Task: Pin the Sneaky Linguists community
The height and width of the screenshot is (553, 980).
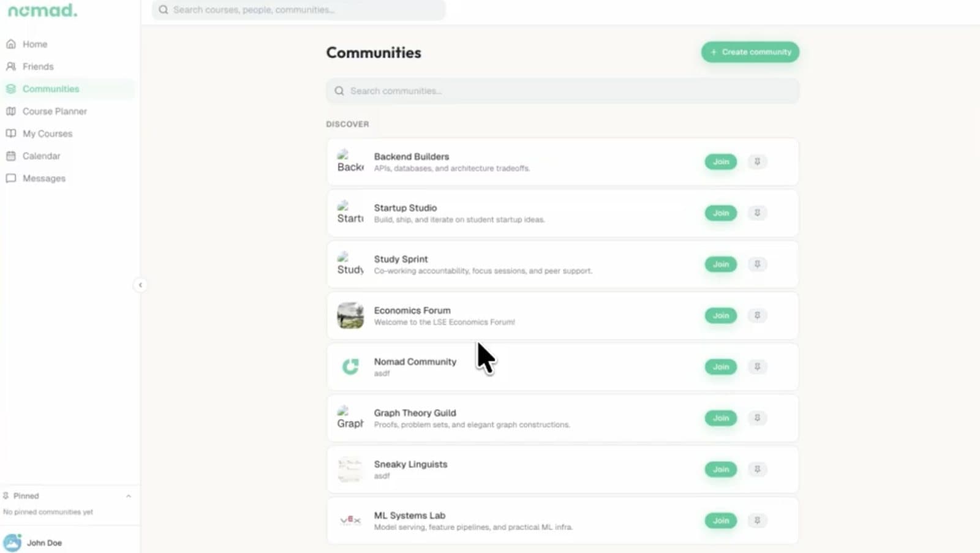Action: point(757,469)
